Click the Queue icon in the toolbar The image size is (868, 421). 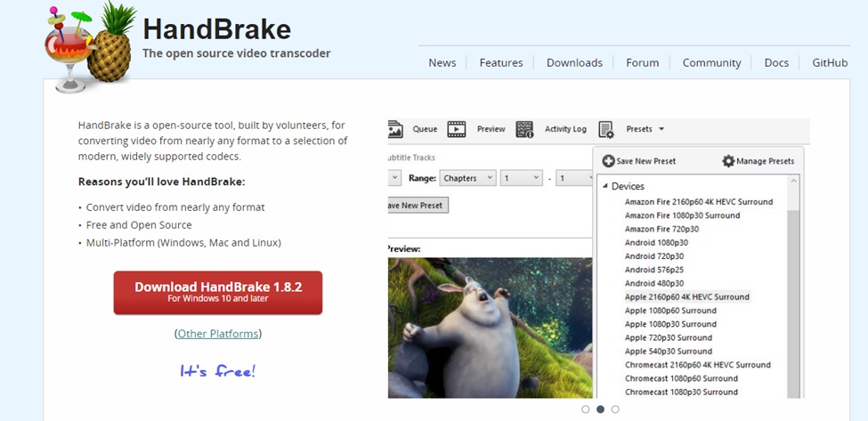(x=396, y=129)
